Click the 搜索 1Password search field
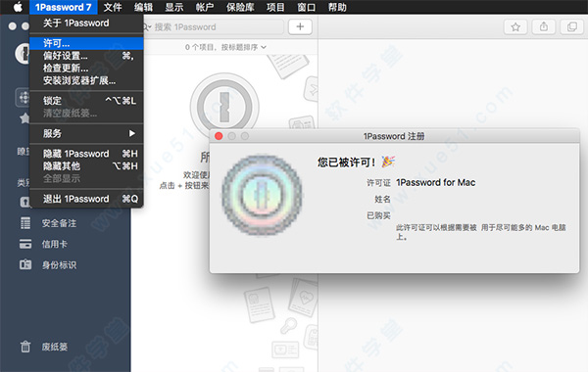 [x=213, y=27]
